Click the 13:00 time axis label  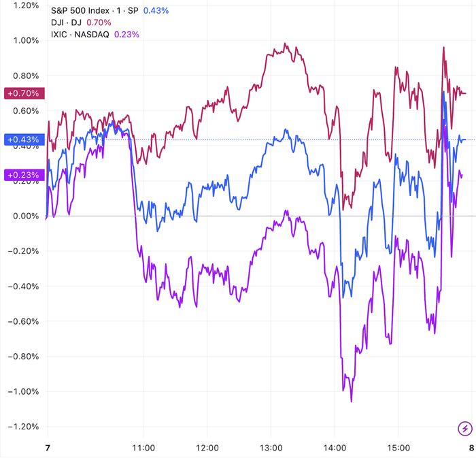271,448
